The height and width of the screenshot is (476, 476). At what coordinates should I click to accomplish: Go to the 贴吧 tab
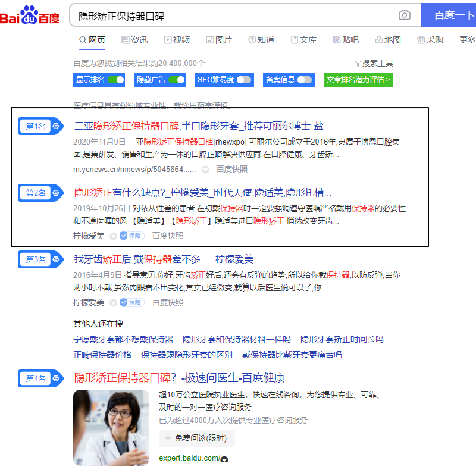coord(346,40)
